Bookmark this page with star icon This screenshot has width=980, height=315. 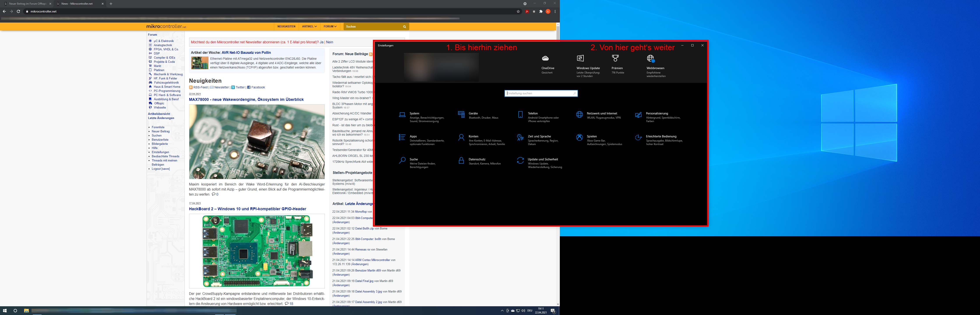[x=518, y=11]
